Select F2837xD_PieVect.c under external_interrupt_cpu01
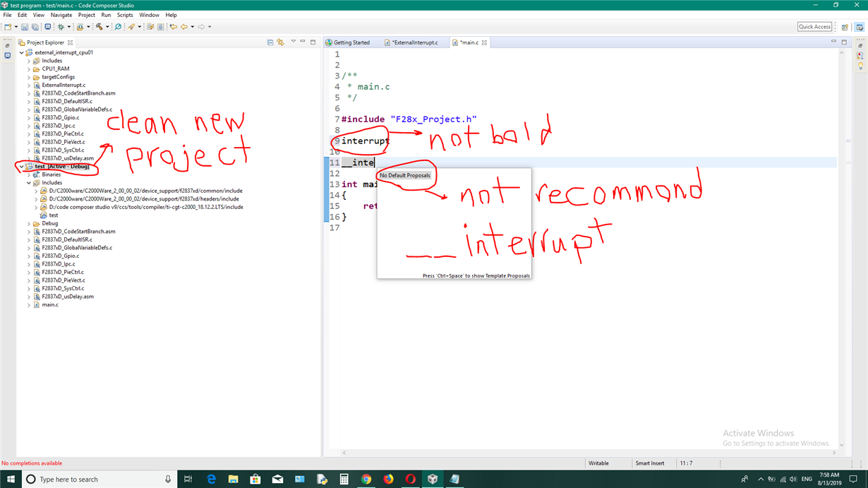The image size is (868, 488). (x=64, y=142)
